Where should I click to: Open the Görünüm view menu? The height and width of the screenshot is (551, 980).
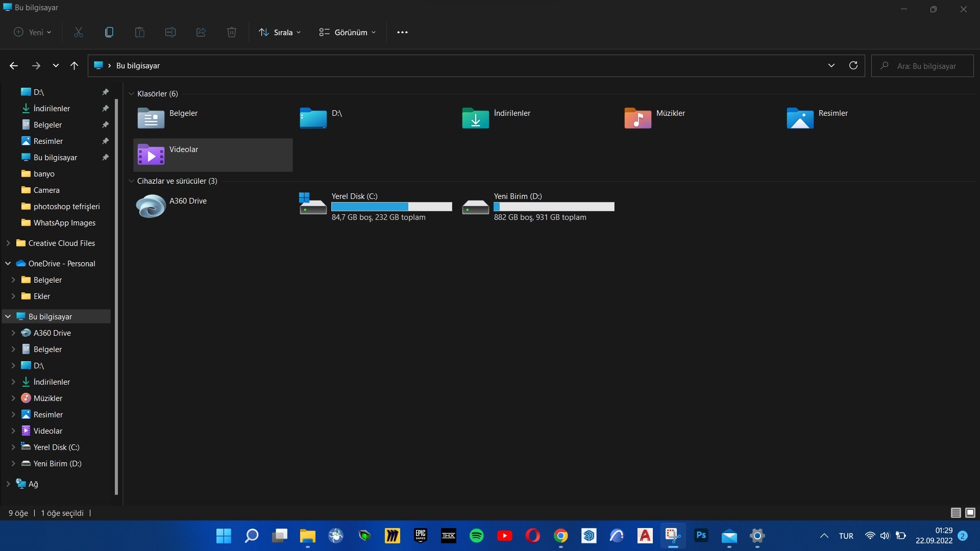coord(348,32)
